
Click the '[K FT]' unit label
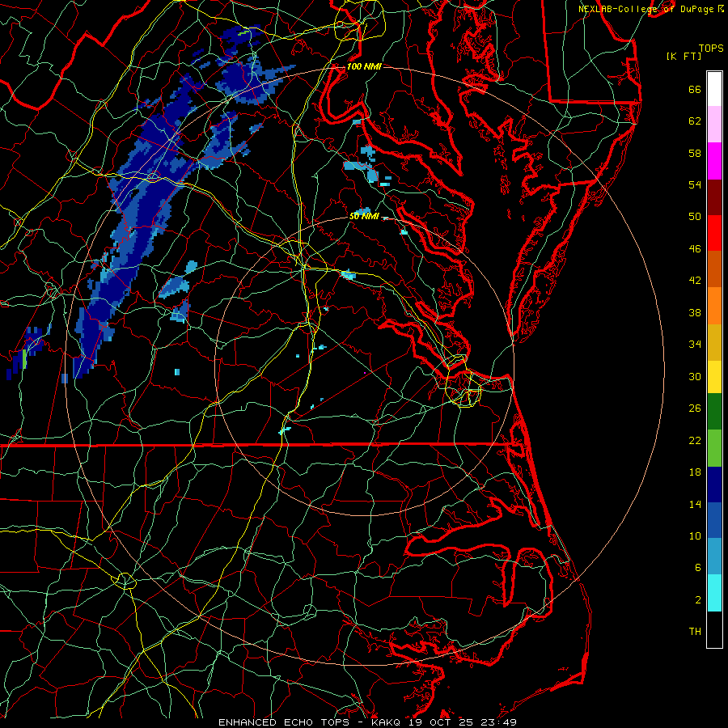684,56
